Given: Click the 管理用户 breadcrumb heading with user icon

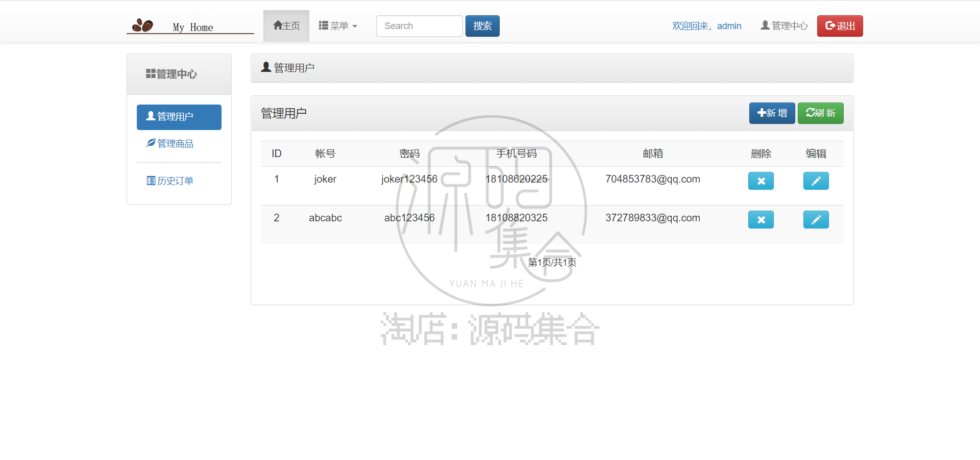Looking at the screenshot, I should point(288,68).
